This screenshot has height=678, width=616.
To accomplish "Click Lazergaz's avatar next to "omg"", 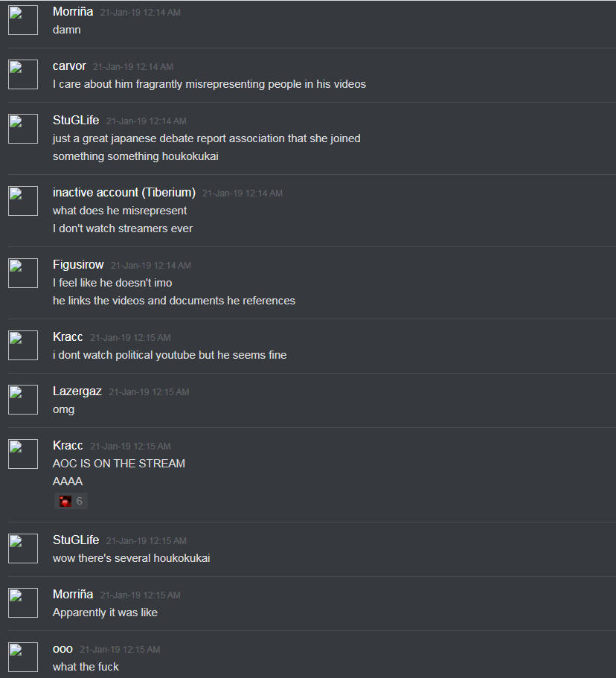I will 23,400.
